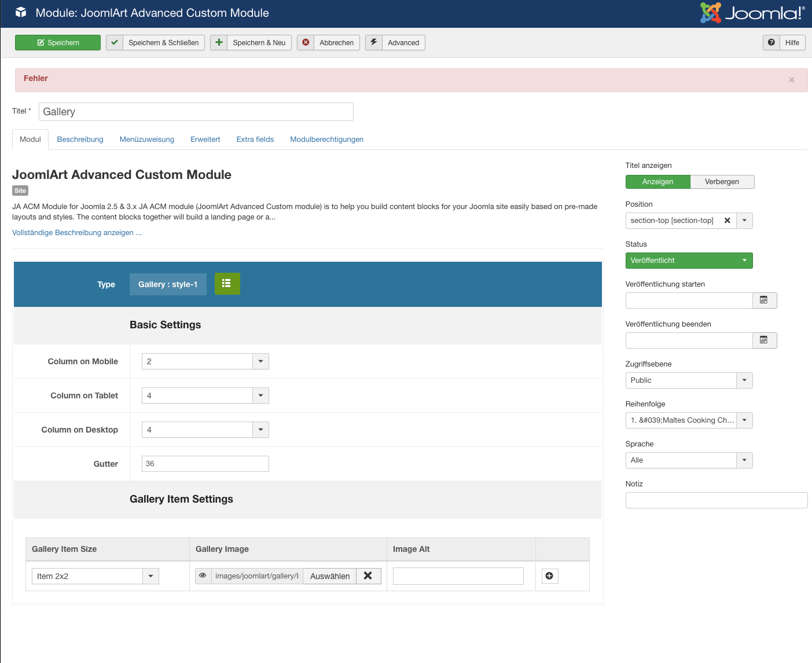Switch to the Menüzuweisung tab
Image resolution: width=812 pixels, height=663 pixels.
click(x=147, y=140)
